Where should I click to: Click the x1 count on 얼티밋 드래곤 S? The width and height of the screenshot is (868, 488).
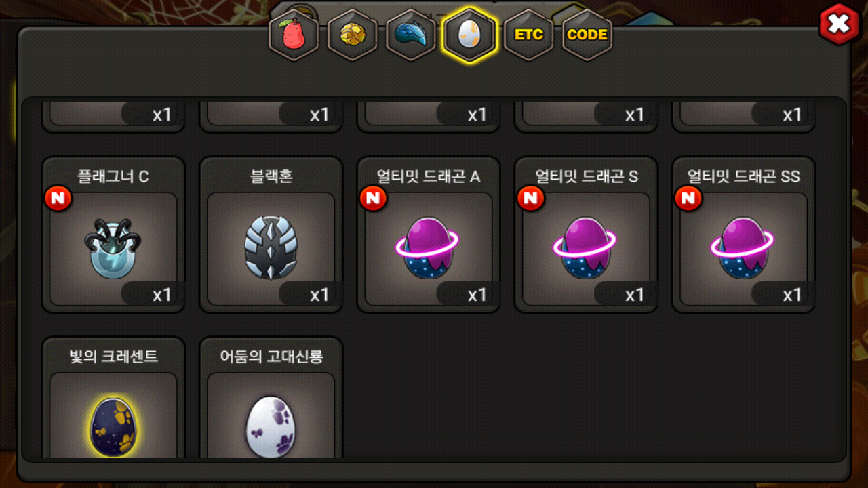(635, 295)
